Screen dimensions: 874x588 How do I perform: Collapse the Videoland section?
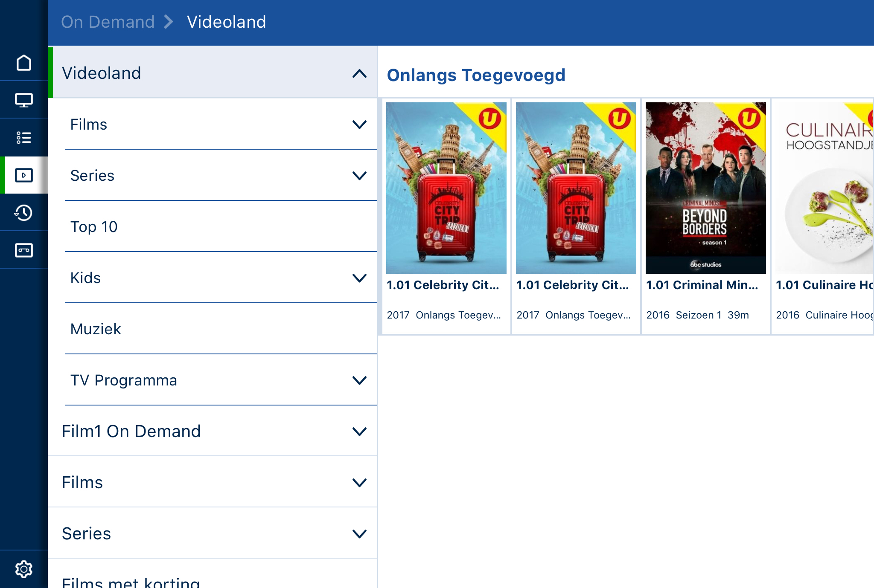[359, 73]
